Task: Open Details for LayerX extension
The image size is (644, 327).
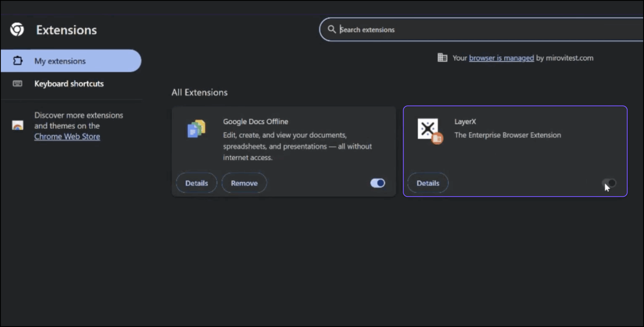Action: coord(428,183)
